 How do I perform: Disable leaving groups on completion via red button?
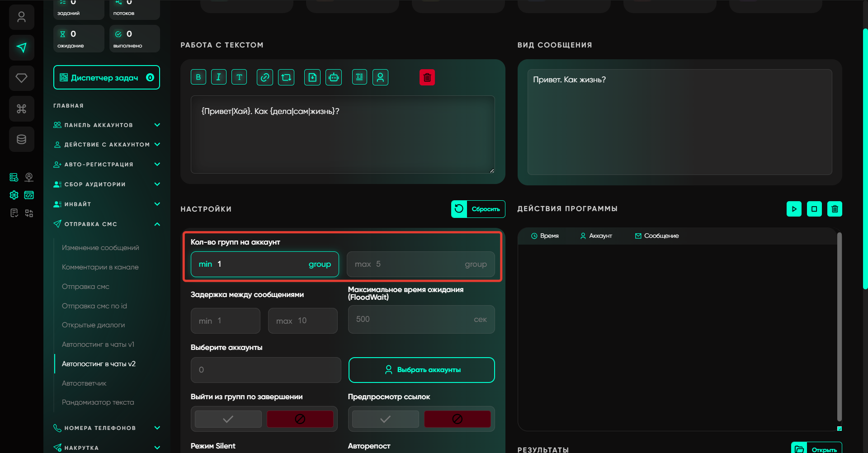point(300,419)
